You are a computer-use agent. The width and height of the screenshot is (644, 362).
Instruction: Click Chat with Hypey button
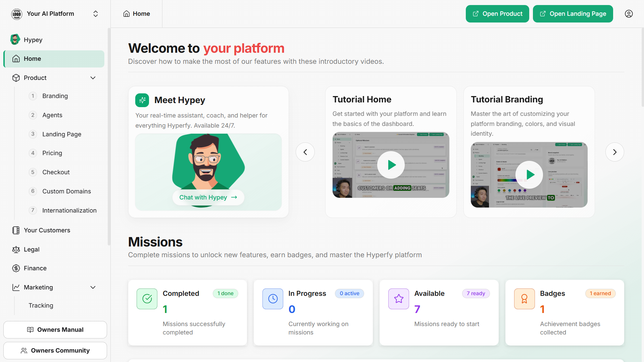(x=208, y=197)
